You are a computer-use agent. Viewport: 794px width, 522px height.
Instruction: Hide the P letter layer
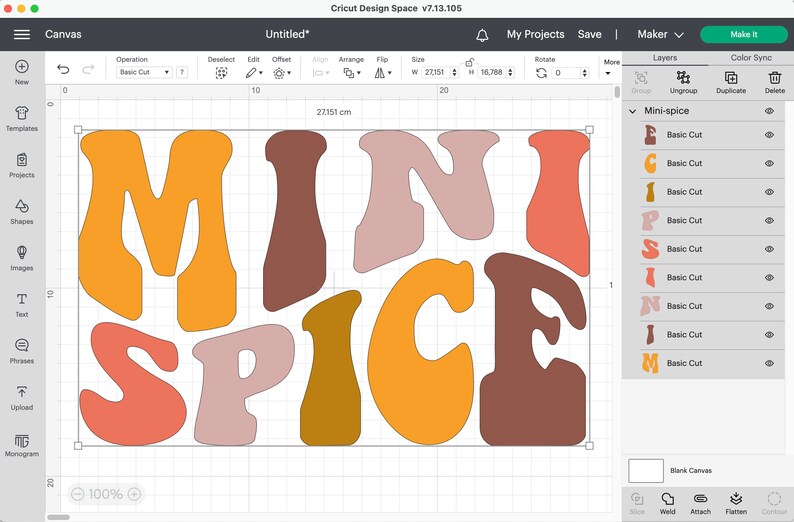(769, 220)
